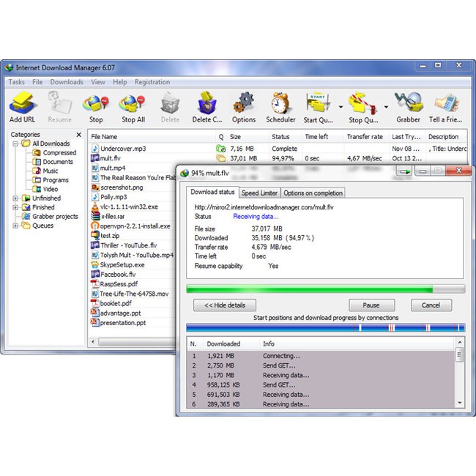Image resolution: width=476 pixels, height=476 pixels.
Task: Switch to the Speed Limiter tab
Action: 259,193
